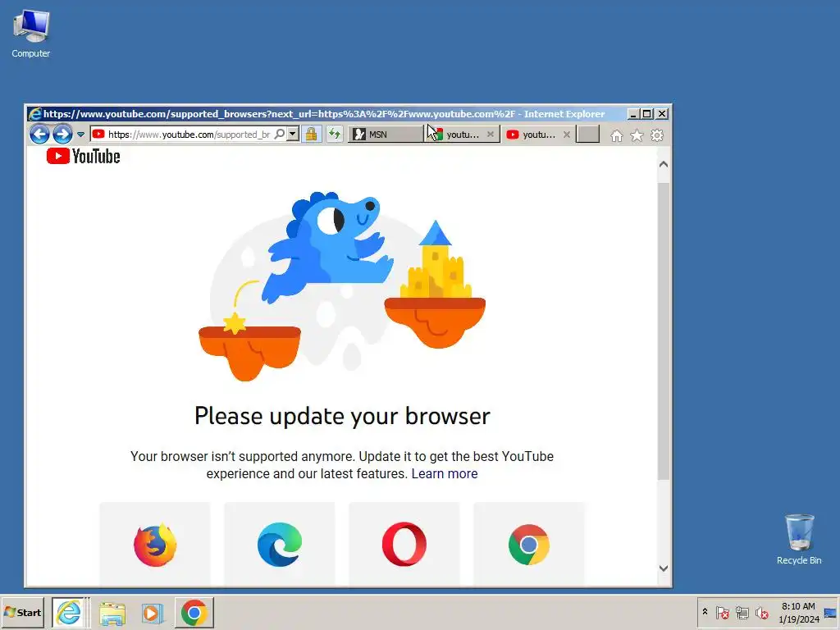Launch Windows Media Player from taskbar
The image size is (840, 630).
click(153, 613)
